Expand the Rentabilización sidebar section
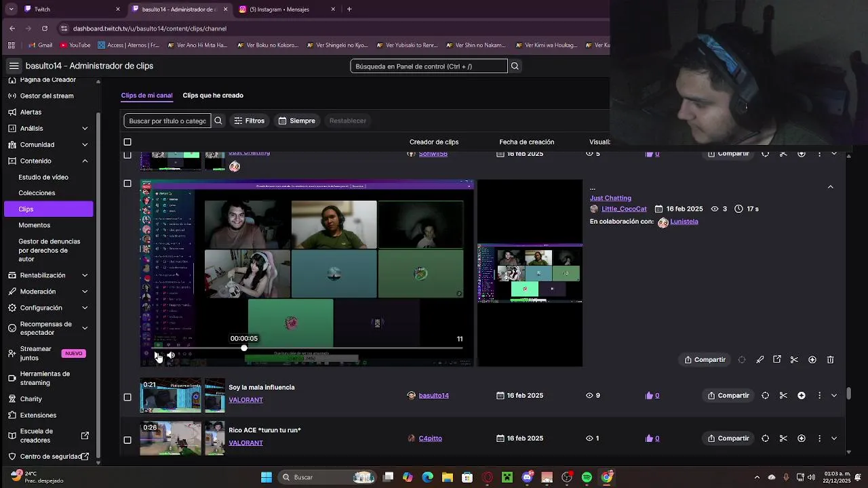 (x=85, y=275)
